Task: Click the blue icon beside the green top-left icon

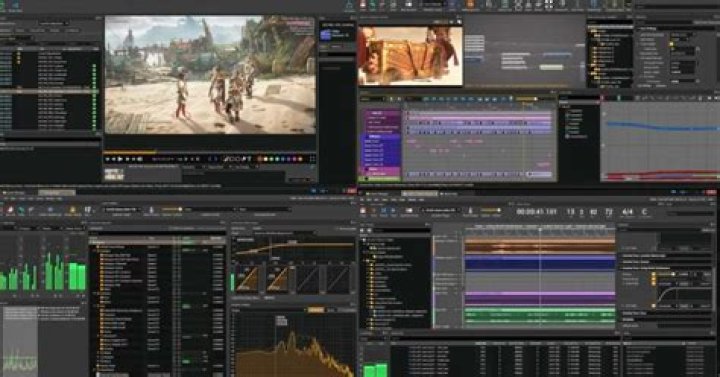Action: pyautogui.click(x=16, y=5)
